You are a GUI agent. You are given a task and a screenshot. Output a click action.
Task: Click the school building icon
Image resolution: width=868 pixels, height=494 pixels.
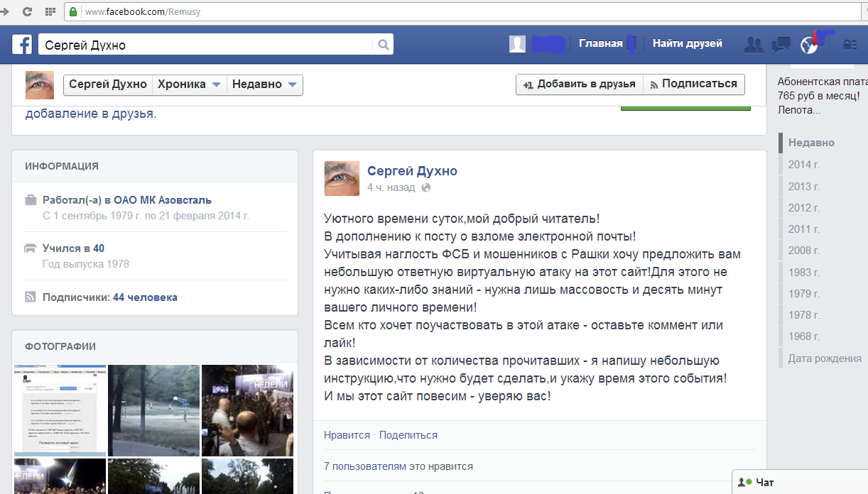31,248
